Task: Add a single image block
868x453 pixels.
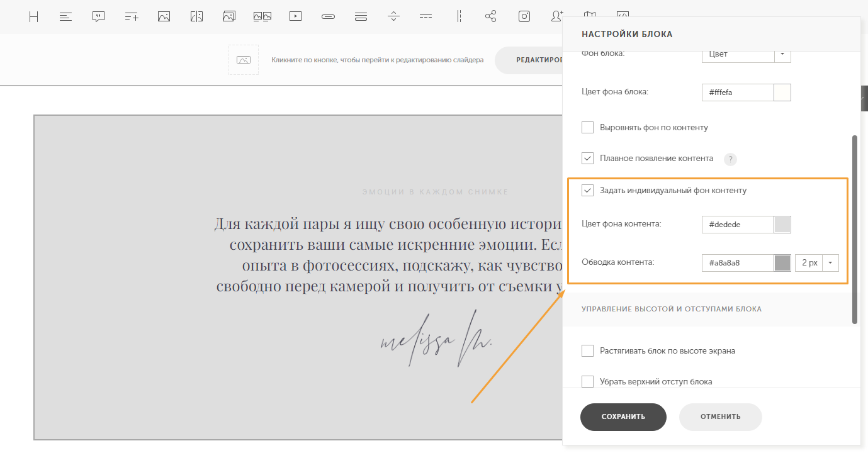Action: (164, 17)
